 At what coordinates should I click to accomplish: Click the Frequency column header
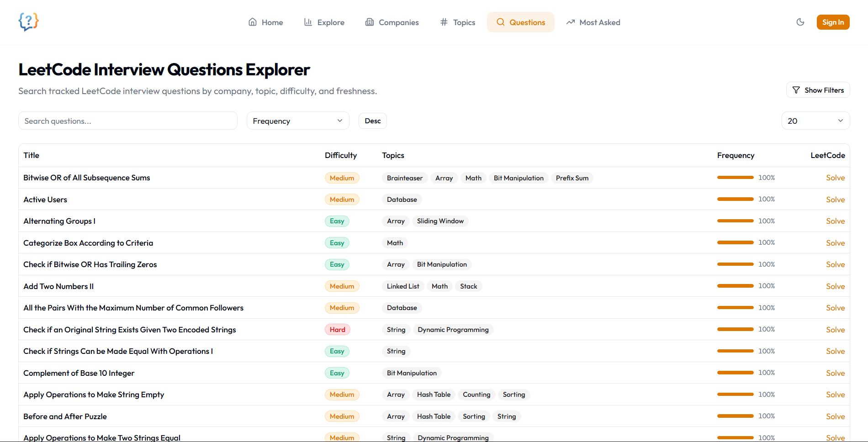click(736, 155)
